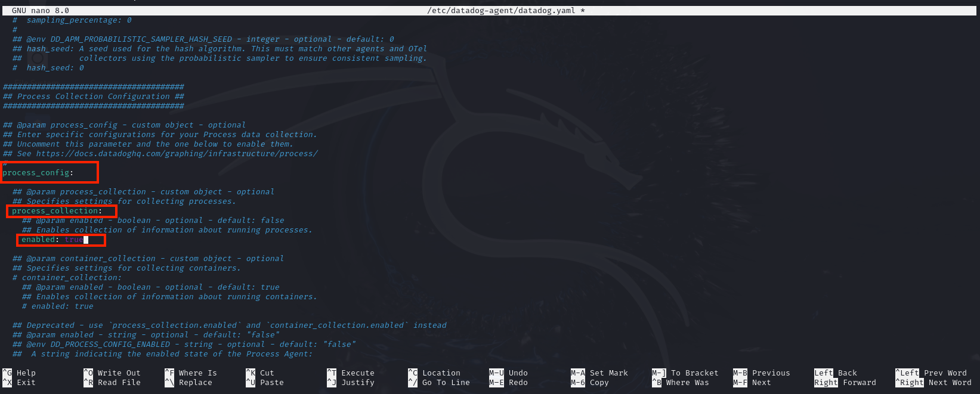Click the ^B Where Was shortcut
This screenshot has width=980, height=394.
680,383
